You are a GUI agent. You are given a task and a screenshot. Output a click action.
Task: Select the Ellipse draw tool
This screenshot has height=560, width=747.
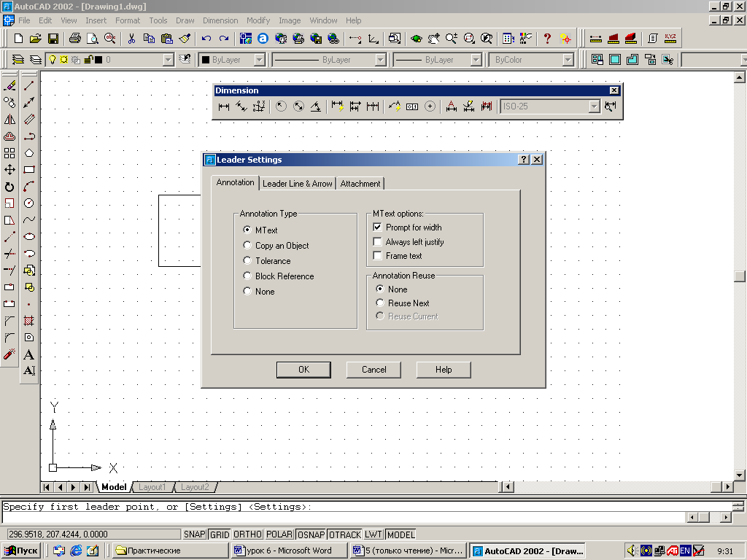point(29,237)
